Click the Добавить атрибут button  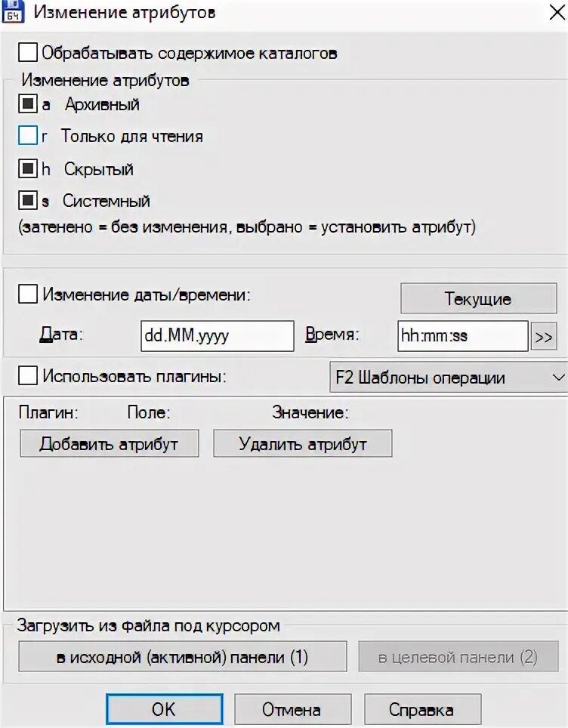point(109,443)
